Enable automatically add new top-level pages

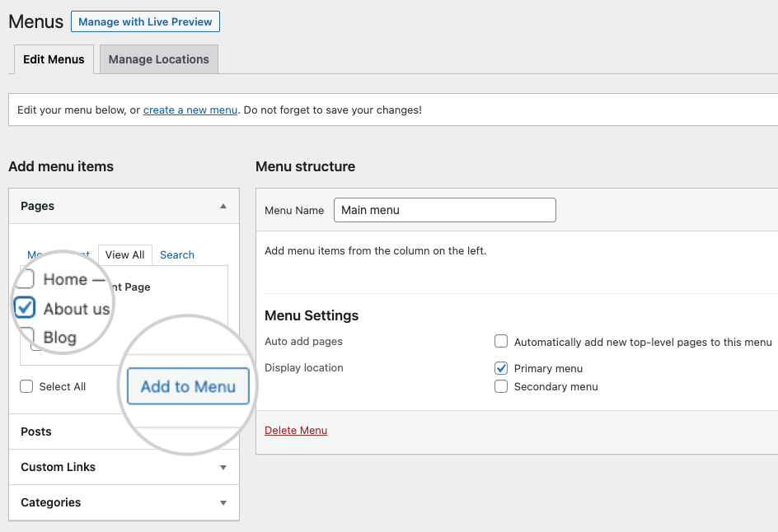click(x=501, y=341)
